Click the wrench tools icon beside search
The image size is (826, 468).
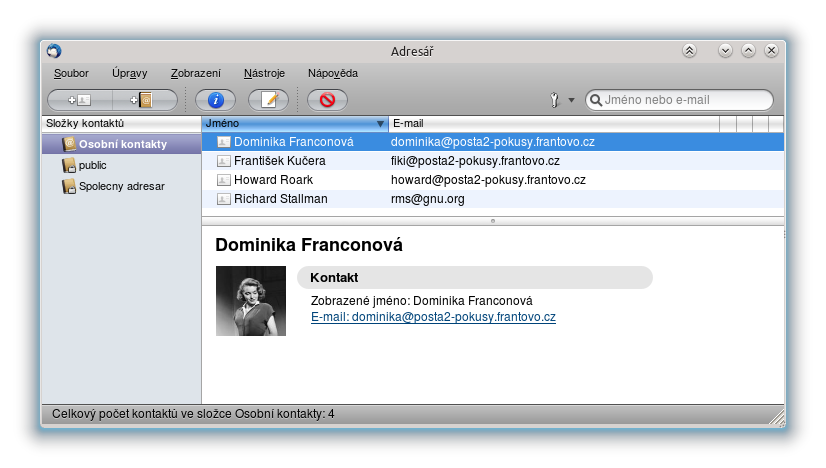click(555, 100)
